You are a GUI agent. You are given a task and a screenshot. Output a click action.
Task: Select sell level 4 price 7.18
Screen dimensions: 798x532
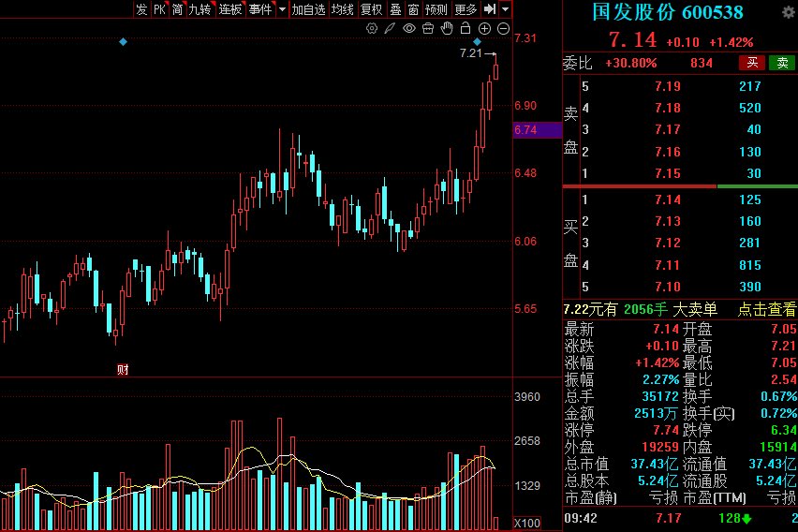point(667,108)
